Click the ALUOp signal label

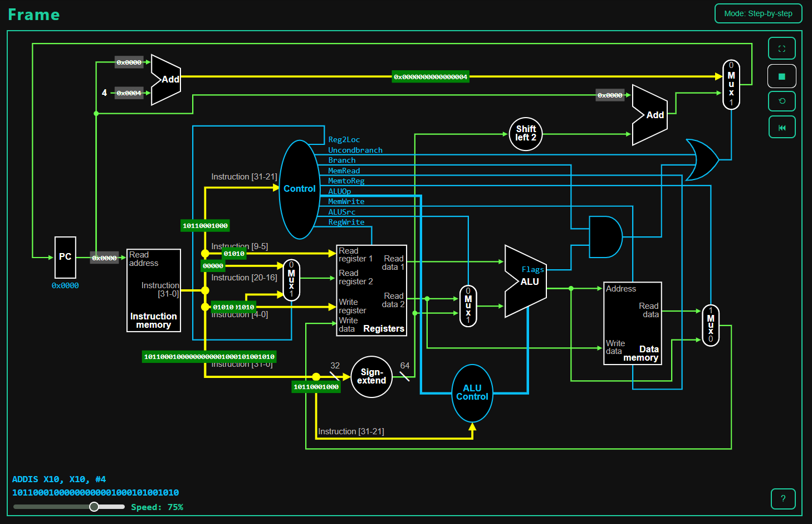coord(340,191)
